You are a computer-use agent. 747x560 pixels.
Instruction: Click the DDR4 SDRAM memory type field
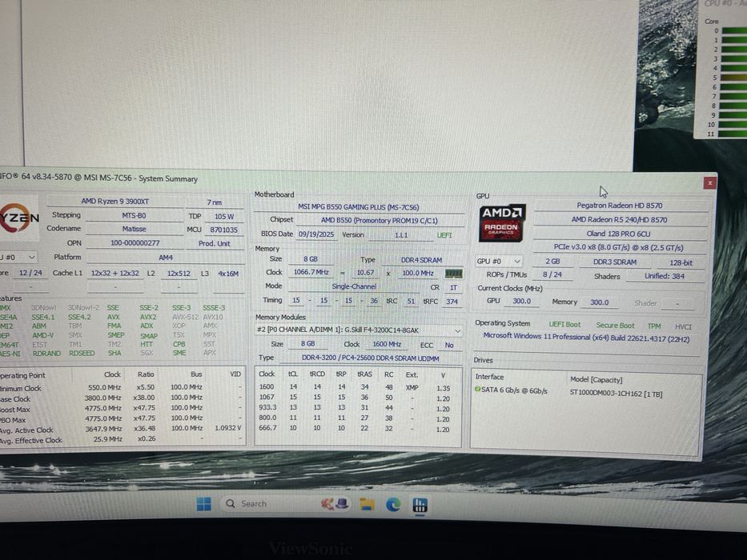point(422,260)
